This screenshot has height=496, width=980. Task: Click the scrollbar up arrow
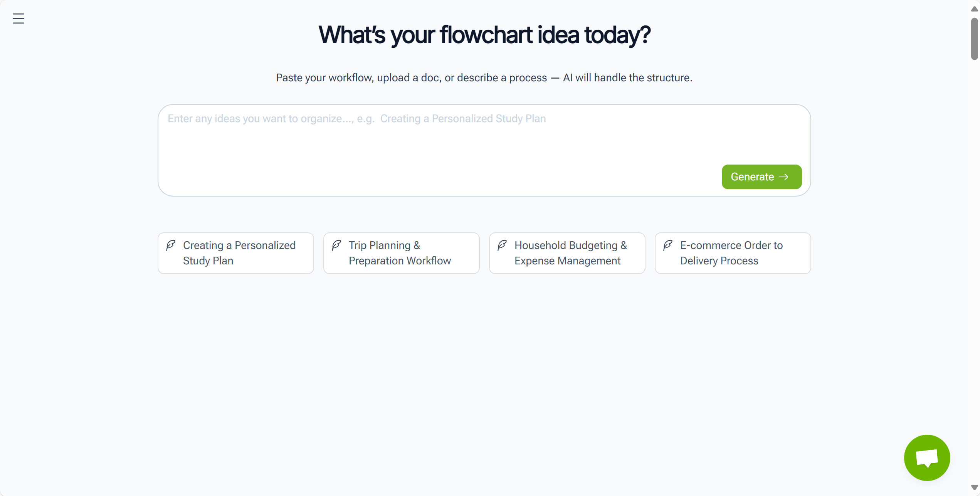[975, 8]
